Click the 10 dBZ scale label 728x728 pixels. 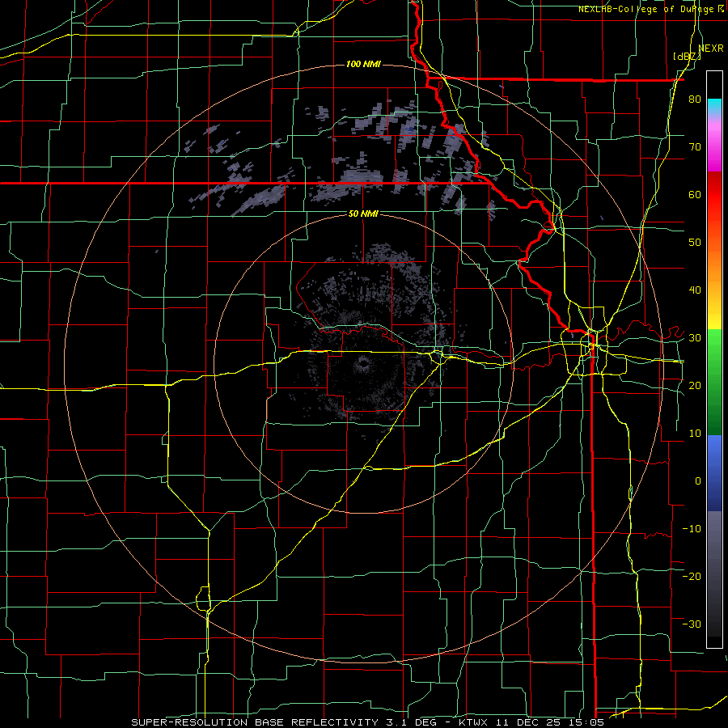coord(695,434)
